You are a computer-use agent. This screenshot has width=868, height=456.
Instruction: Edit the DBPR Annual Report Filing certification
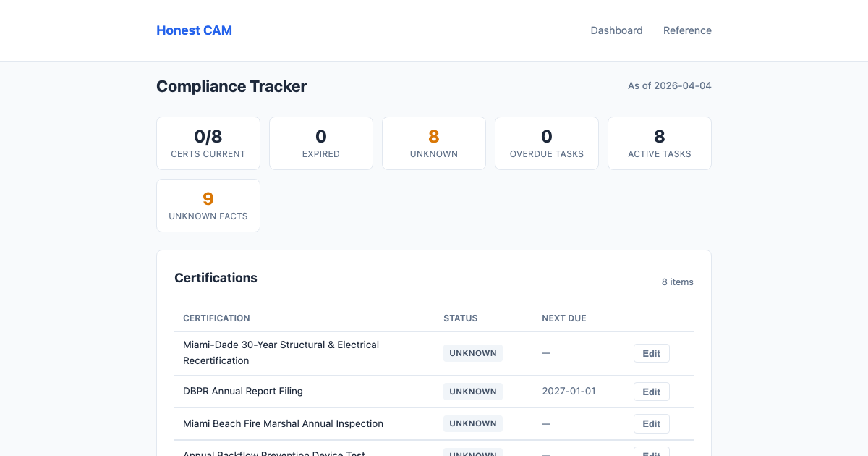(651, 391)
